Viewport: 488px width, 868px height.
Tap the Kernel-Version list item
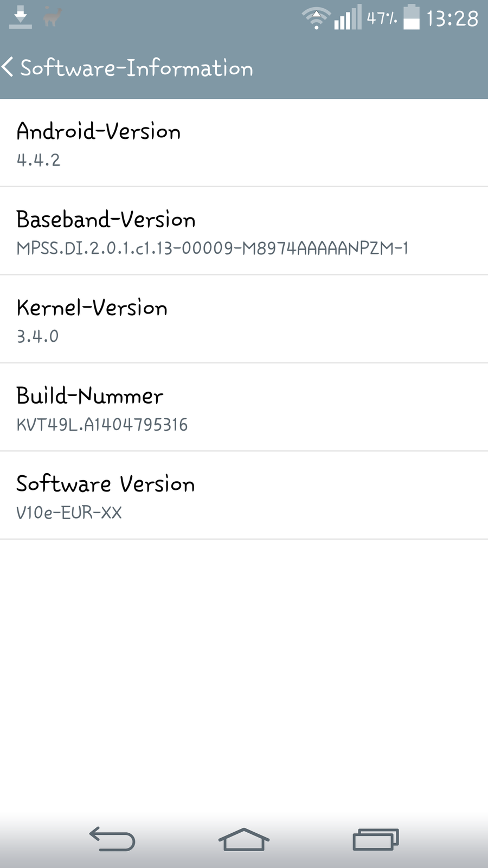[x=244, y=320]
